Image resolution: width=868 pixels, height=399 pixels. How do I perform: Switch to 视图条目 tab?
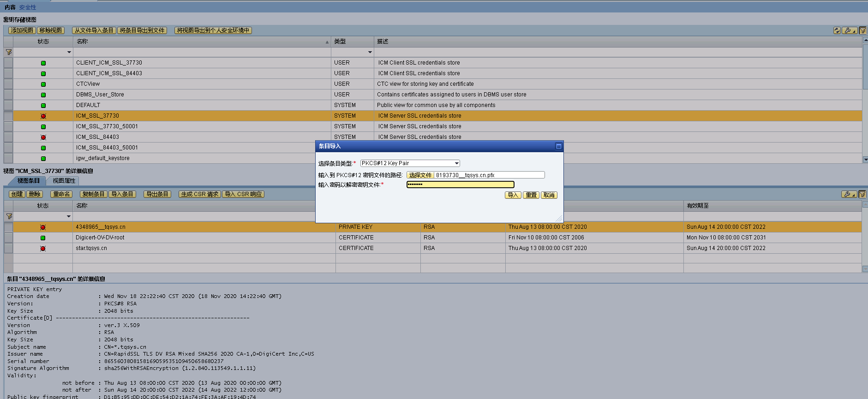click(x=29, y=181)
